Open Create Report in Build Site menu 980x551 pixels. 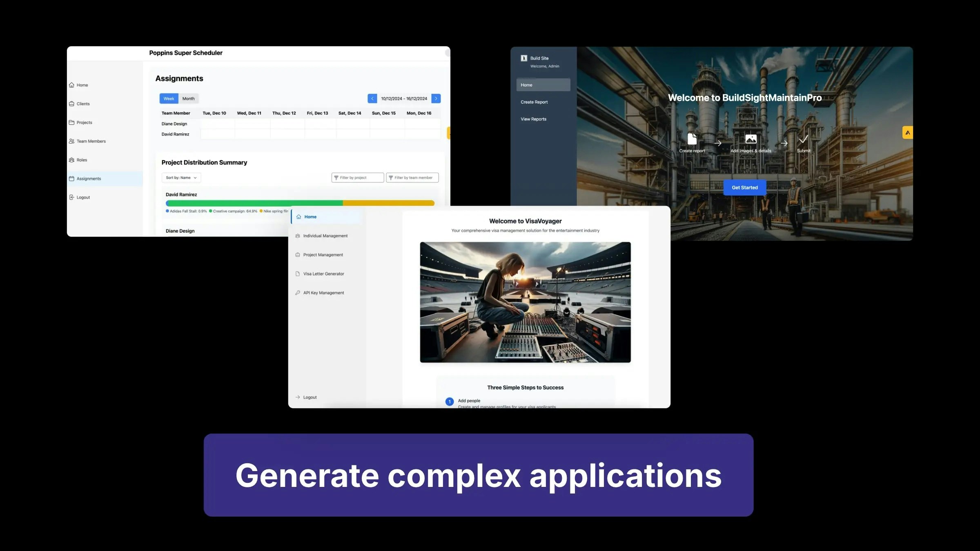pos(534,102)
